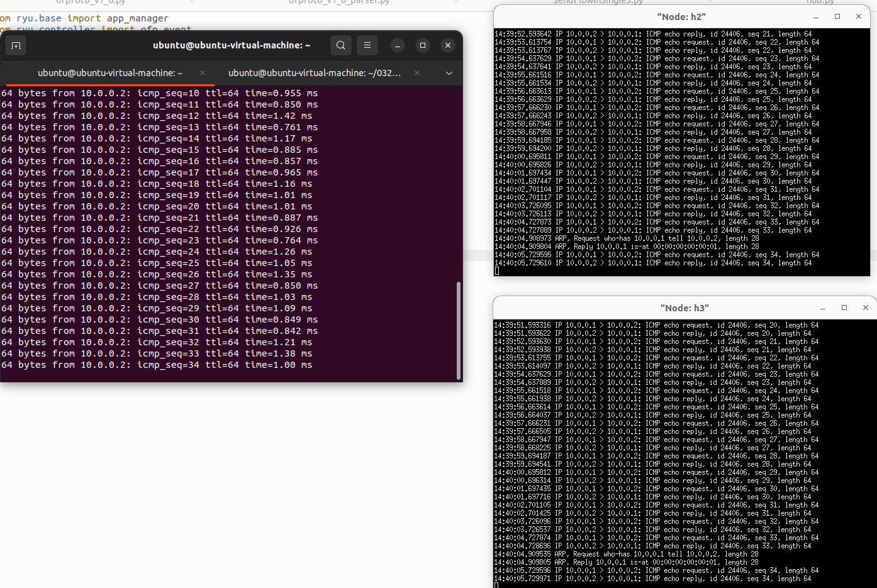Screen dimensions: 877x588
Task: Maximize the Node: h3 window
Action: [844, 308]
